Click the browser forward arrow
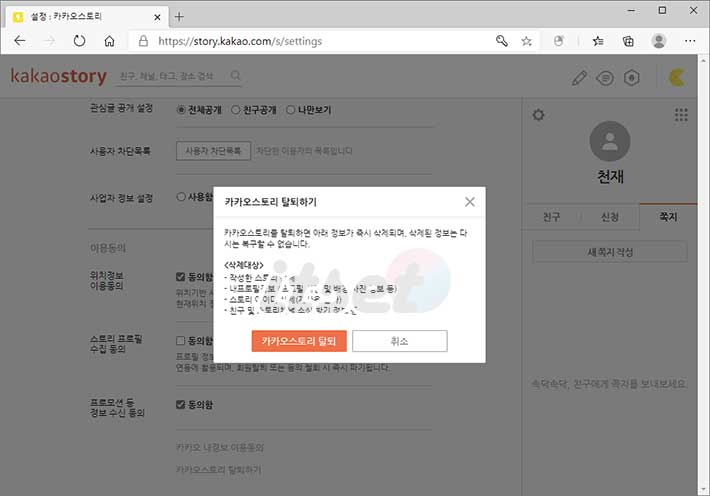This screenshot has height=496, width=710. coord(49,41)
